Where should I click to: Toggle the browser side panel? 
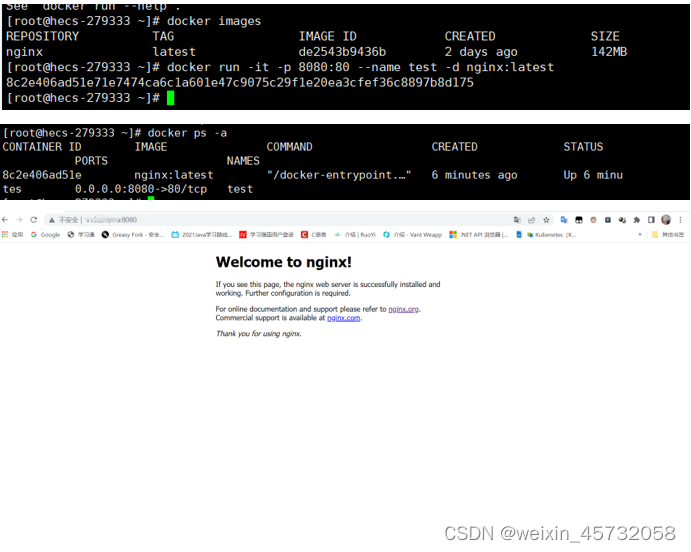click(x=651, y=219)
